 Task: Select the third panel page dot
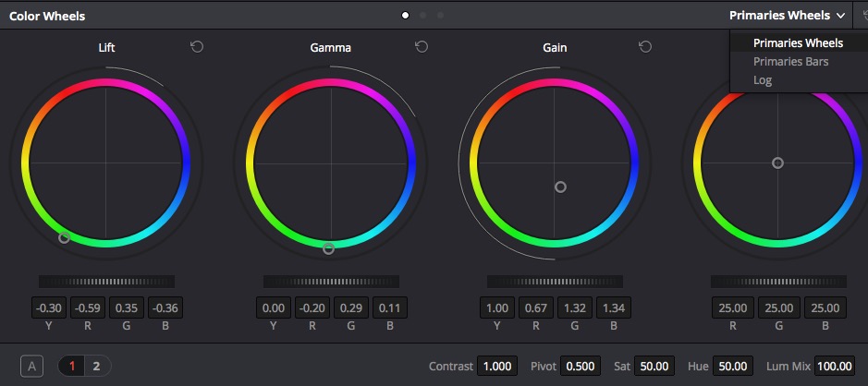coord(440,16)
